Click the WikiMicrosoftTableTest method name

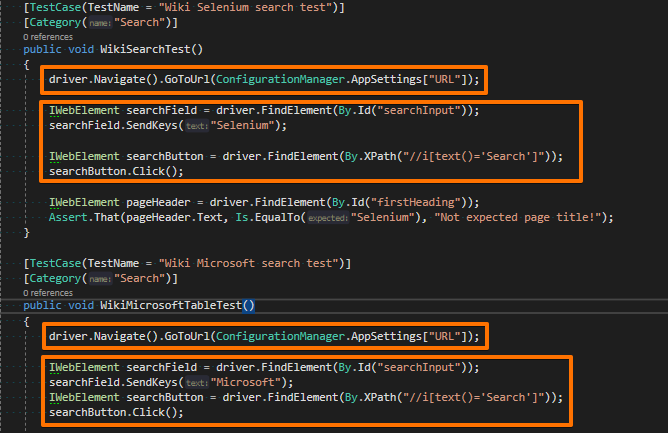pyautogui.click(x=176, y=305)
